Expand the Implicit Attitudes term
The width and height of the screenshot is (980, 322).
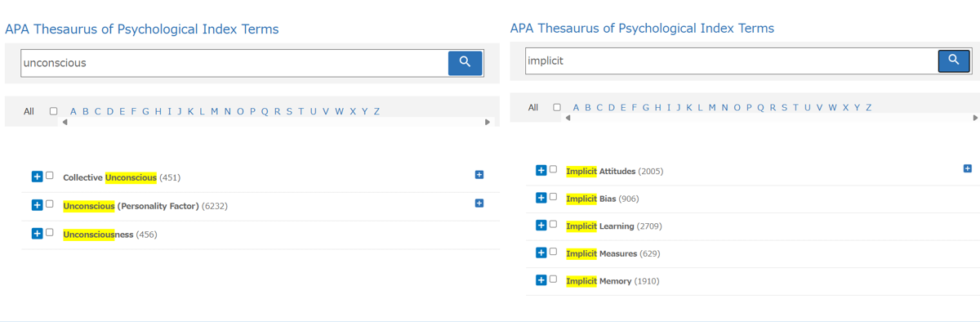tap(541, 170)
